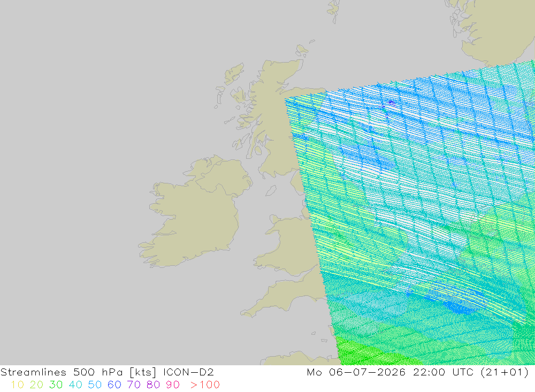
Task: Click the yellow '10' legend value
Action: click(18, 385)
